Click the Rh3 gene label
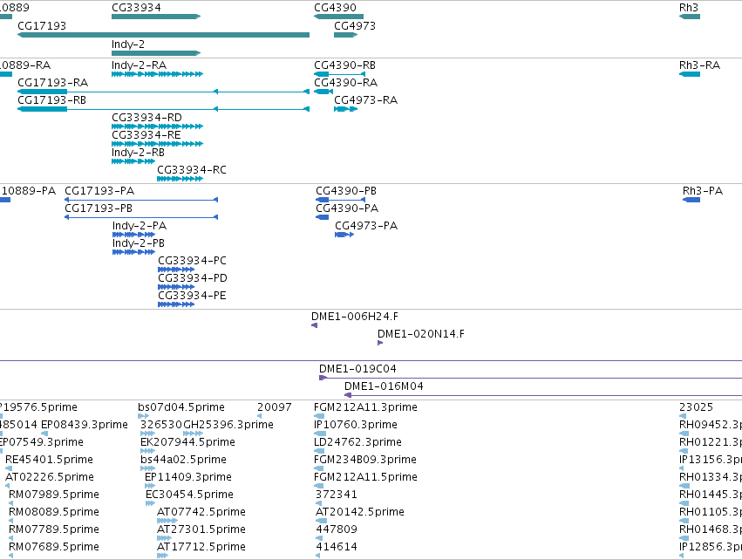Image resolution: width=742 pixels, height=560 pixels. 689,8
